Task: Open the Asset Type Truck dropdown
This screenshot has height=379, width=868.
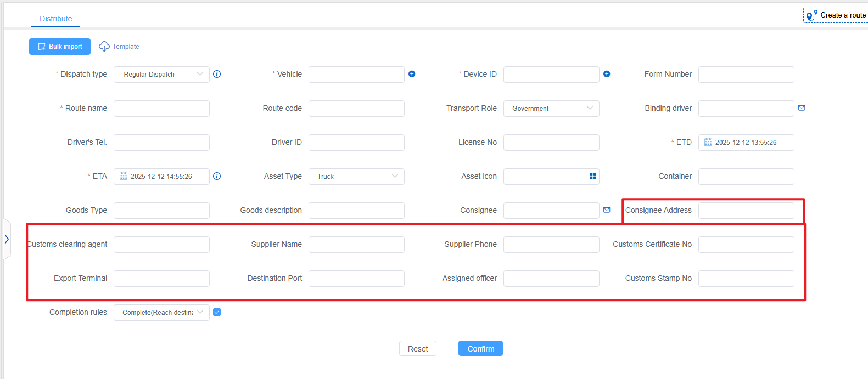Action: click(x=356, y=177)
